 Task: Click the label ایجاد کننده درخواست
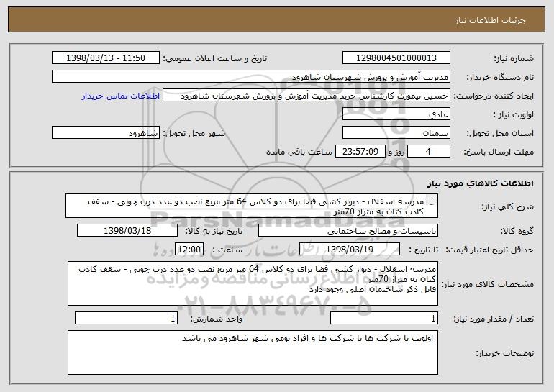coord(494,96)
